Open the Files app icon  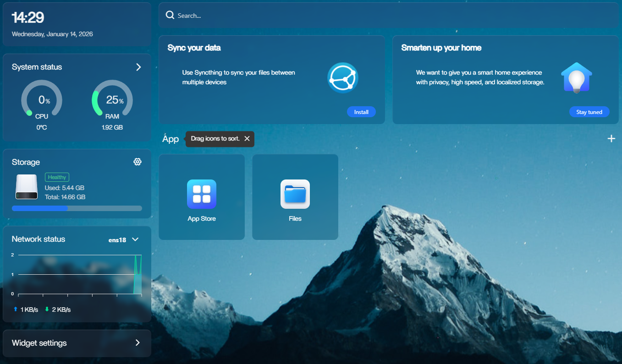(295, 194)
